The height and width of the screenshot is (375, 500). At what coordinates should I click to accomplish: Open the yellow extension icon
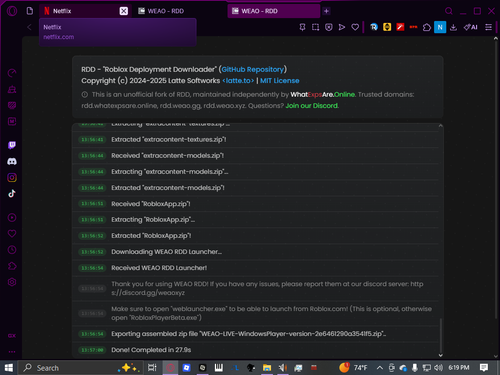coord(387,27)
